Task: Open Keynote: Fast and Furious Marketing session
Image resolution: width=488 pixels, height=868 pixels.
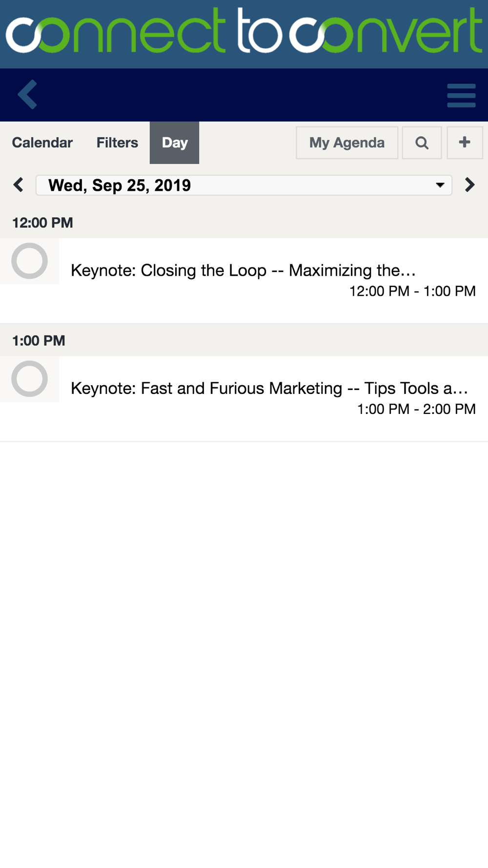Action: [x=269, y=389]
